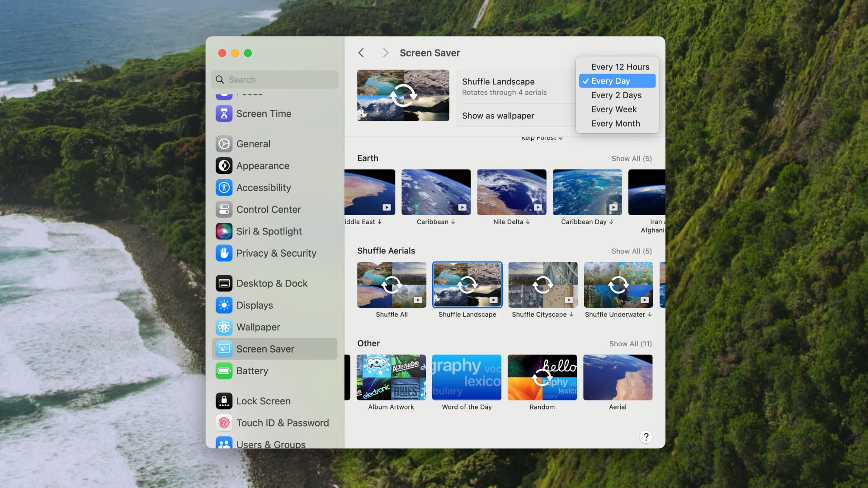This screenshot has width=868, height=488.
Task: Click Show as wallpaper button
Action: click(x=498, y=115)
